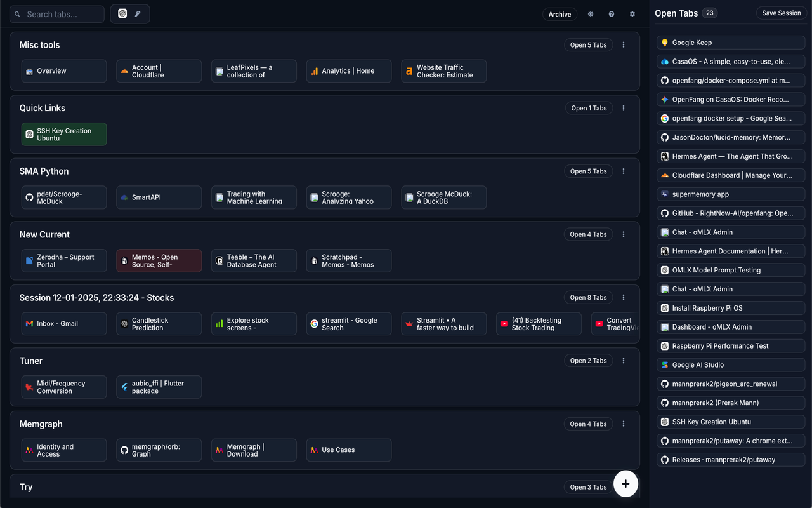812x508 pixels.
Task: Open the Google Keep open tab
Action: pos(731,43)
